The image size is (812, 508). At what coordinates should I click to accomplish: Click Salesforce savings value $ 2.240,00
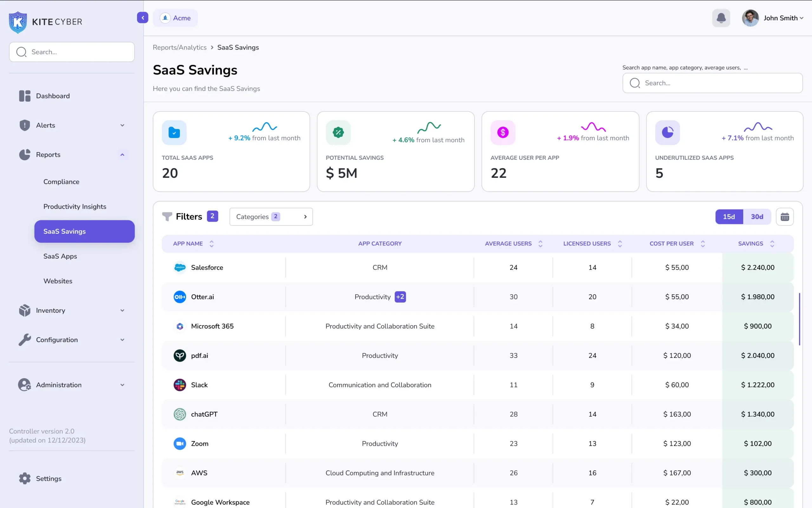[x=758, y=267]
